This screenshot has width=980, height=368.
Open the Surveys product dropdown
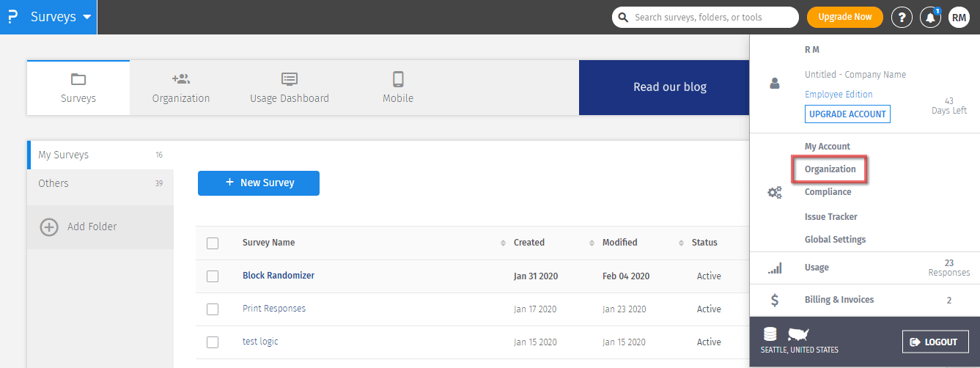(61, 17)
